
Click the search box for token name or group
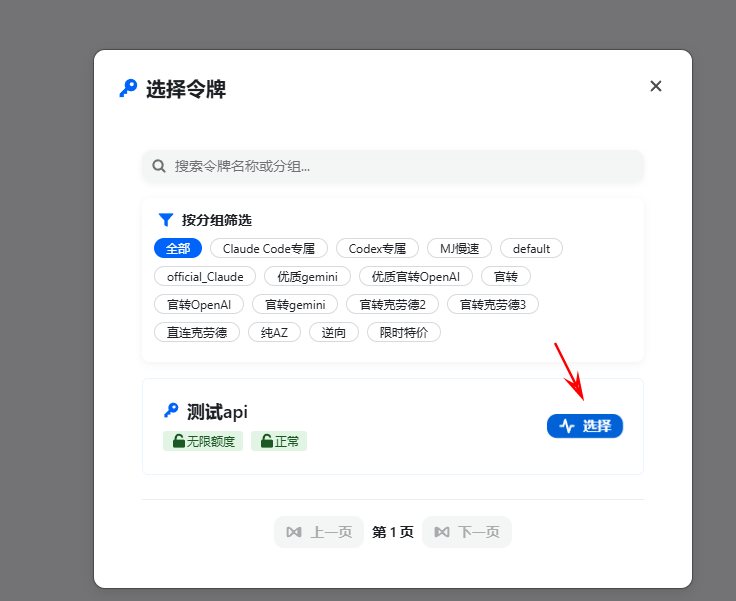click(393, 166)
